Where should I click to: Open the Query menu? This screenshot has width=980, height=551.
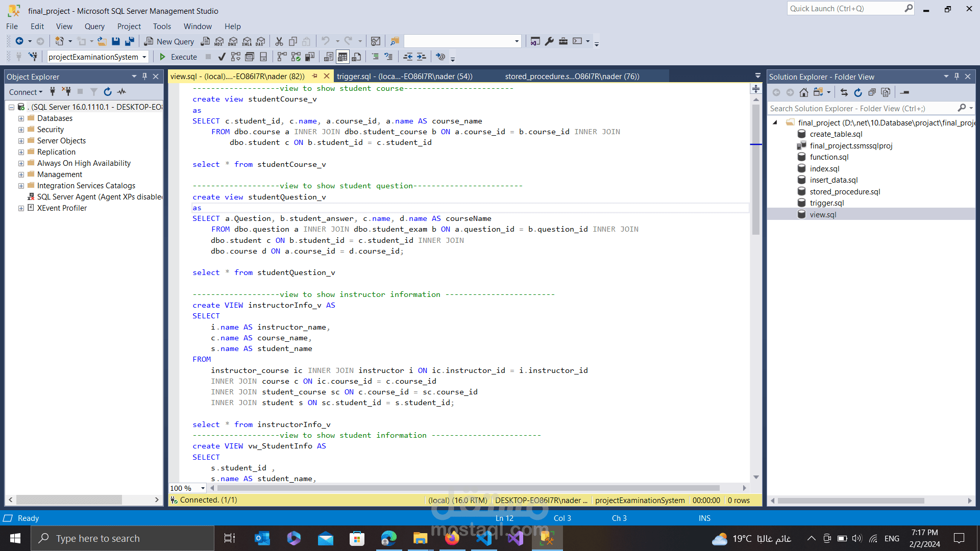coord(94,27)
